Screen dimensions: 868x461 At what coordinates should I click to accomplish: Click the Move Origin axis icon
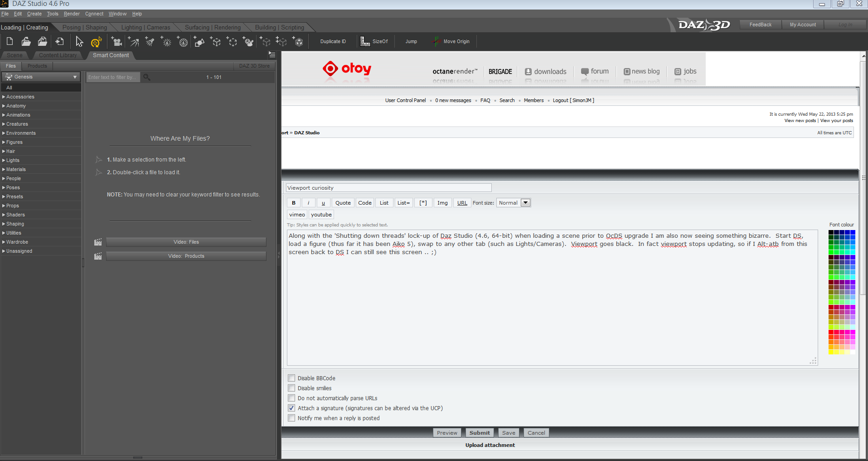pos(436,42)
